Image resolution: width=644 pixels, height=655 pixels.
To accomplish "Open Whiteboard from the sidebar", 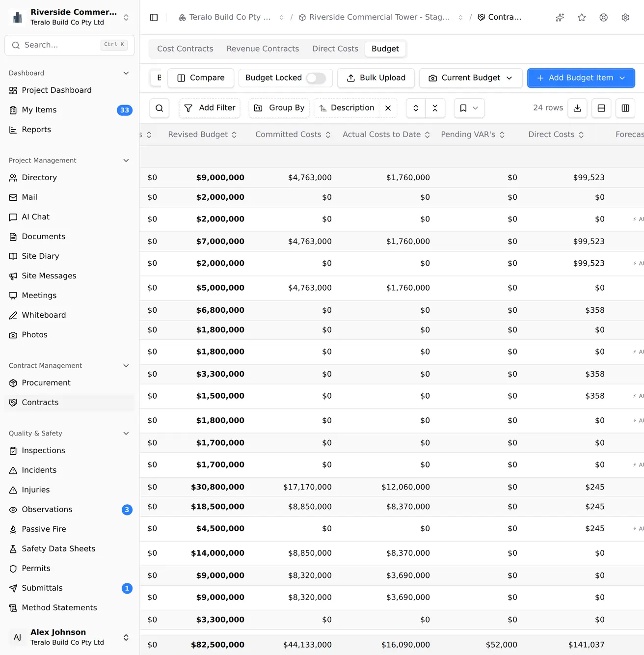I will (x=69, y=315).
